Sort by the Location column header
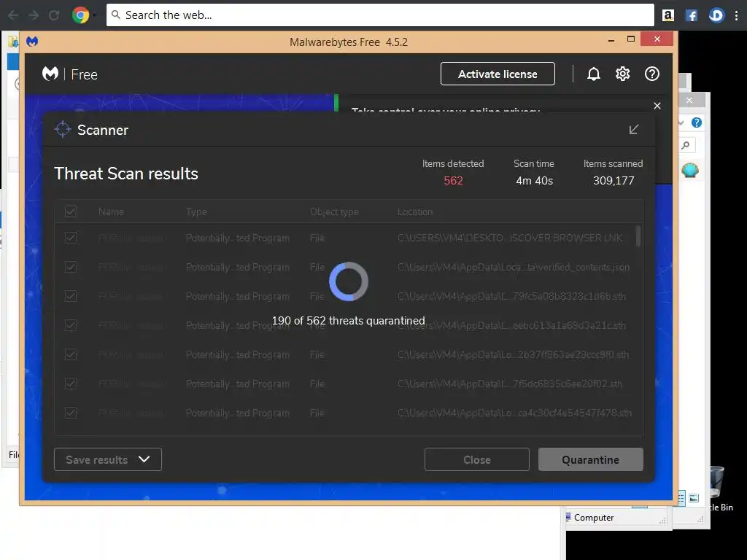747x560 pixels. tap(415, 212)
